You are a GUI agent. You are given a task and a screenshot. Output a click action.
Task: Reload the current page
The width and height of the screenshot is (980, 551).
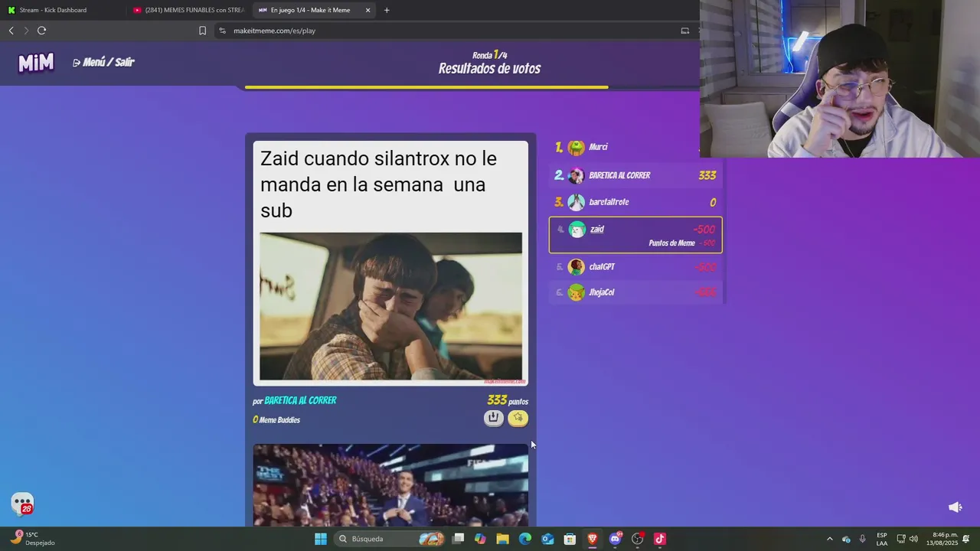[x=41, y=31]
